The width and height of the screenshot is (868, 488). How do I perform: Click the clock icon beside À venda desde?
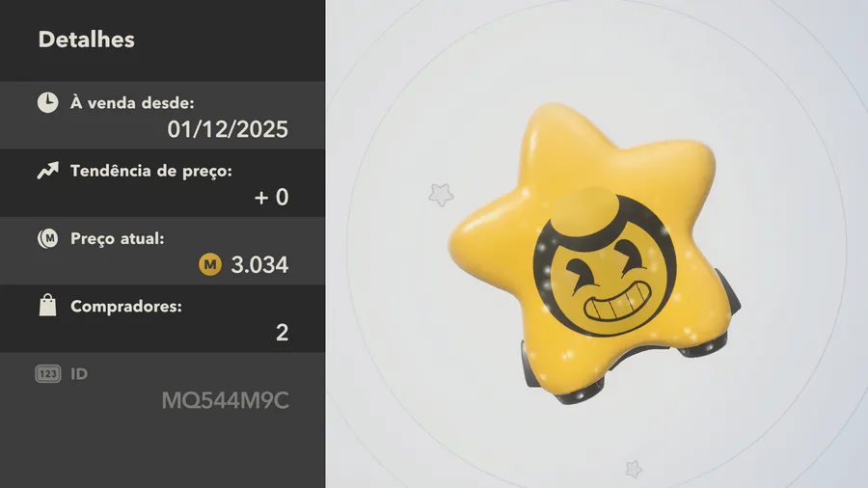click(x=47, y=103)
